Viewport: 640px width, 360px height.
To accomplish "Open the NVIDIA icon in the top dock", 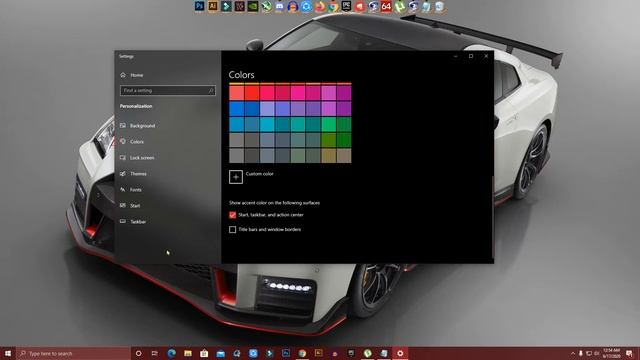I will [x=253, y=6].
